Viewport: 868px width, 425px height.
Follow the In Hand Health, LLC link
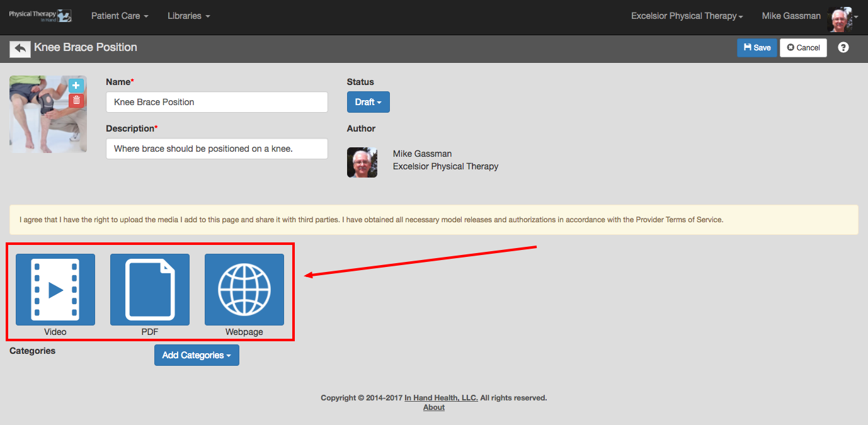click(x=441, y=398)
